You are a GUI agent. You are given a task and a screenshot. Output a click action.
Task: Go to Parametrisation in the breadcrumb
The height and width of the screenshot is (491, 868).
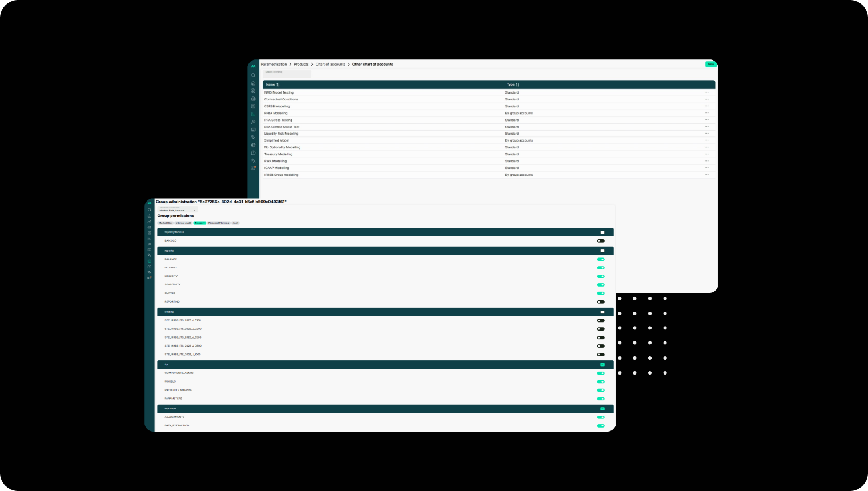[x=274, y=65]
